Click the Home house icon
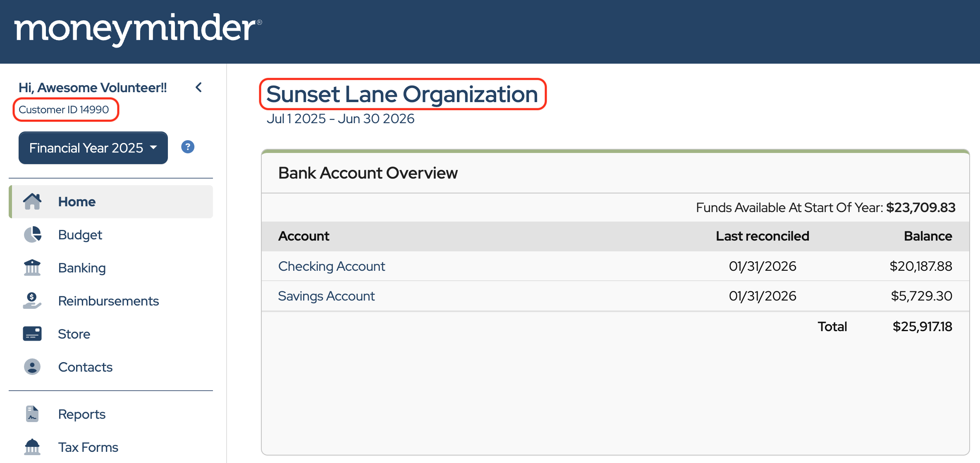This screenshot has width=980, height=463. click(32, 202)
